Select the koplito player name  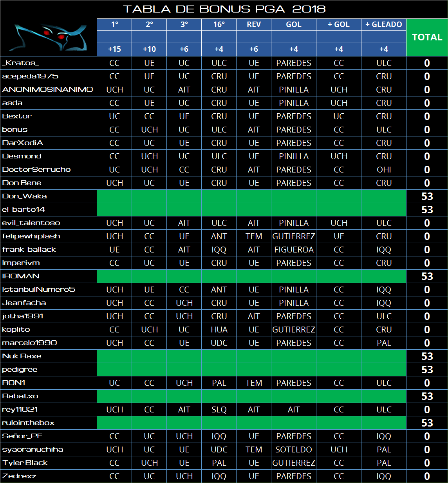click(x=16, y=330)
